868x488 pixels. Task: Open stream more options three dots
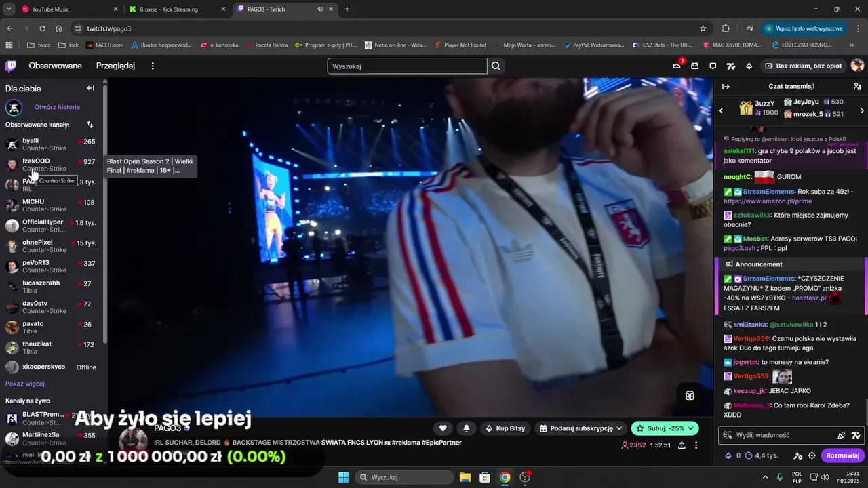tap(696, 445)
